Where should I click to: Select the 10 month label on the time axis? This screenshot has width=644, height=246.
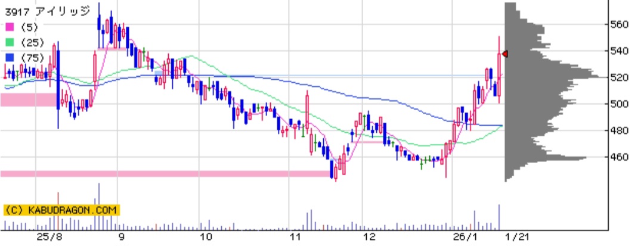point(206,237)
